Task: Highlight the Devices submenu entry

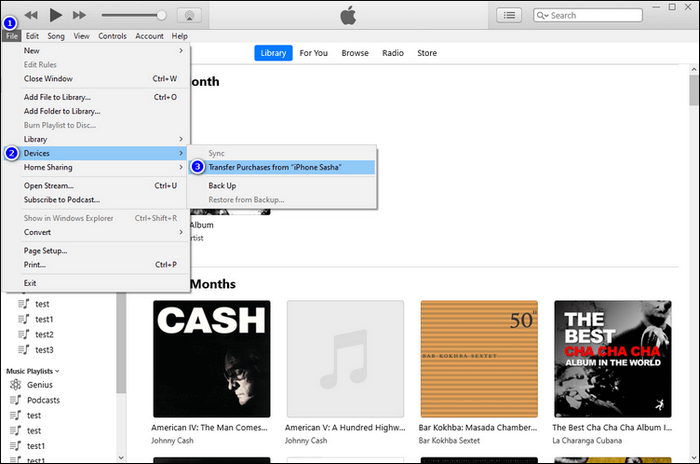Action: pos(97,153)
